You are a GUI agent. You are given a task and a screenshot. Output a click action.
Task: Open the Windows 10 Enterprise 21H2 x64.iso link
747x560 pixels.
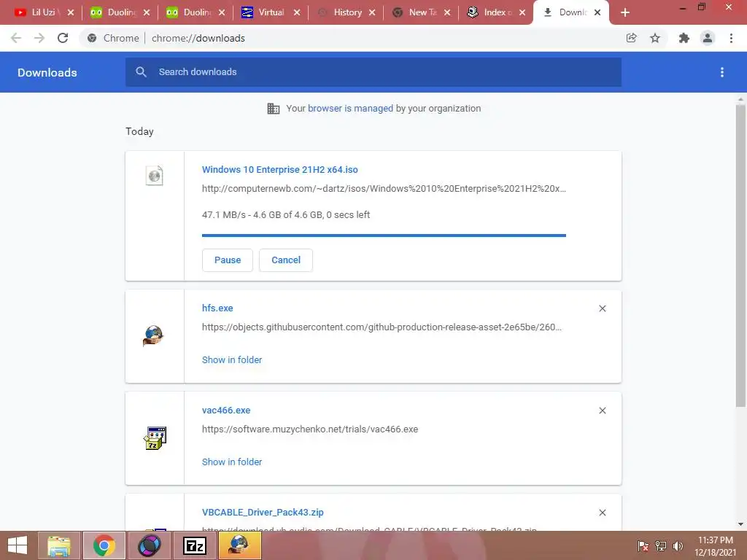click(x=279, y=169)
